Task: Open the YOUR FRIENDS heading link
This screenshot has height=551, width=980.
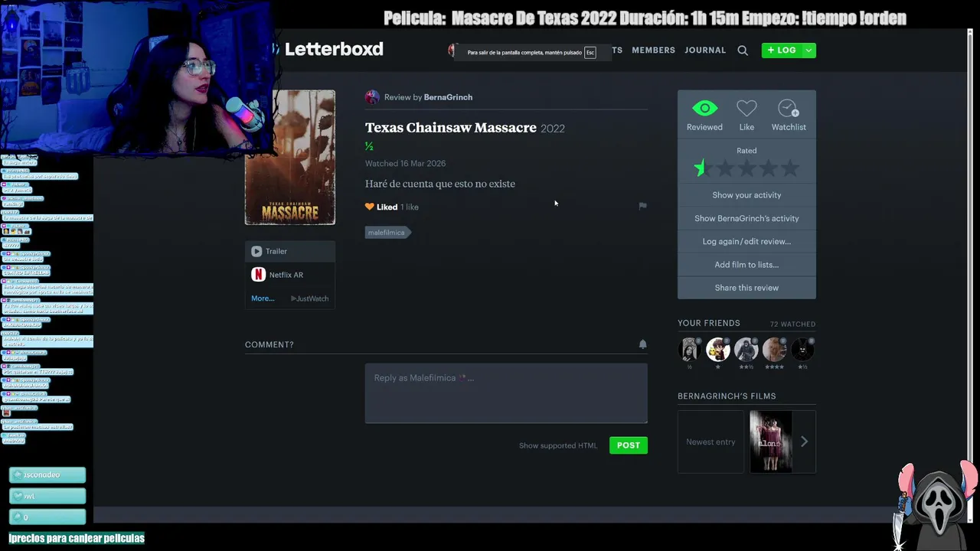Action: (x=709, y=323)
